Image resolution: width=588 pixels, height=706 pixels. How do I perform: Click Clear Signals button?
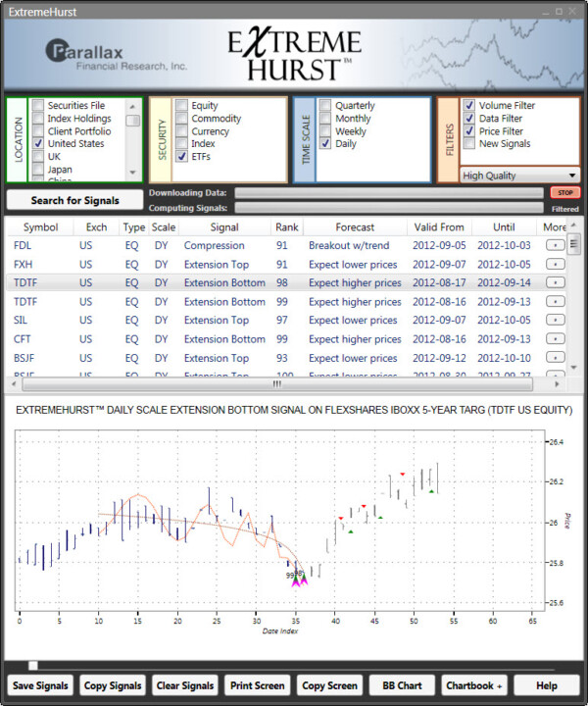185,685
